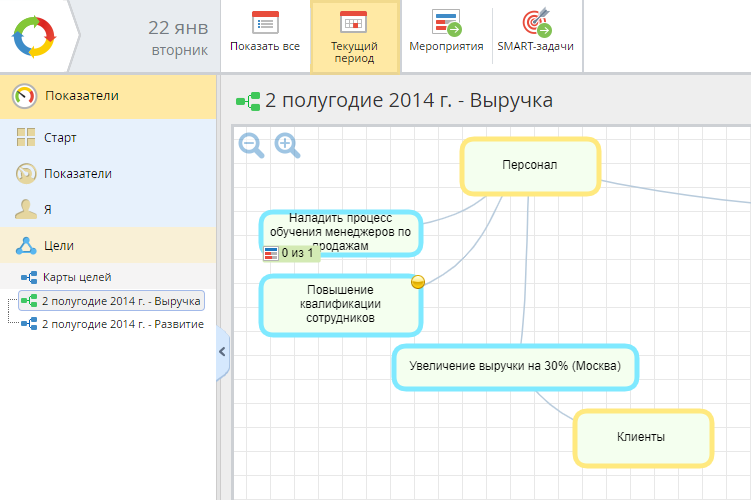This screenshot has width=751, height=500.
Task: Toggle Текущий период filter
Action: [x=354, y=36]
